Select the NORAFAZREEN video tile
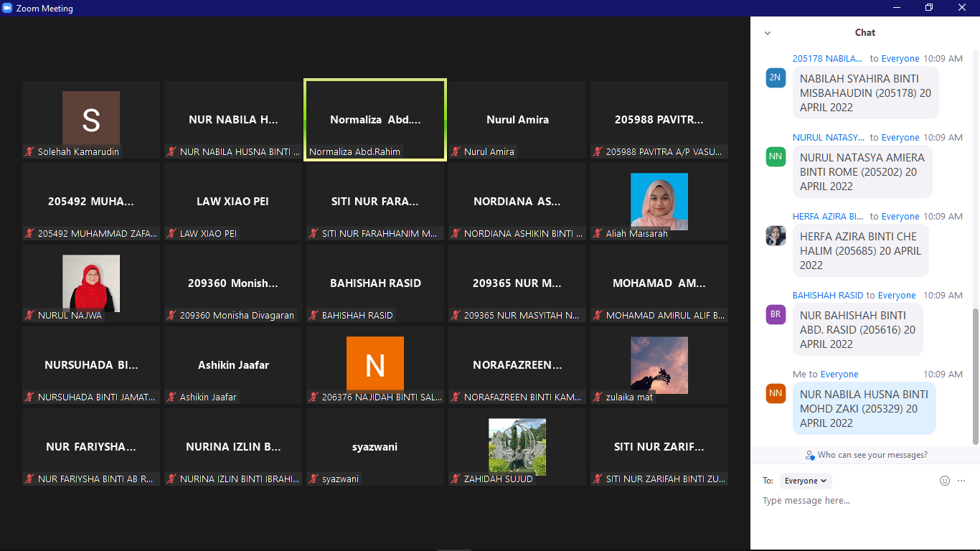The width and height of the screenshot is (980, 551). tap(517, 365)
